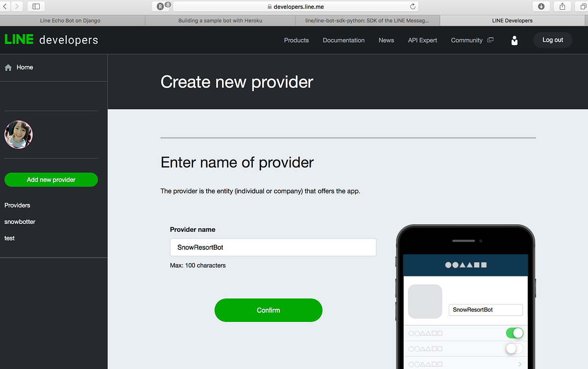Open the Documentation menu item

click(x=343, y=40)
